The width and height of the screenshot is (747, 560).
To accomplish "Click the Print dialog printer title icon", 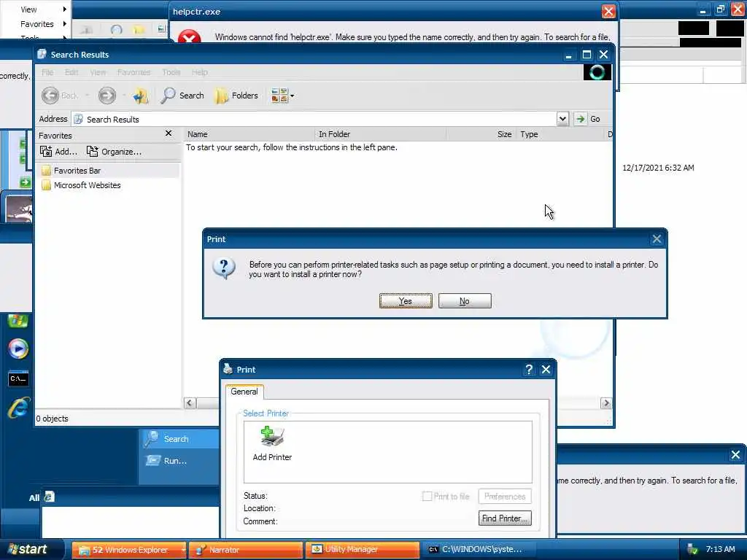I will tap(228, 369).
